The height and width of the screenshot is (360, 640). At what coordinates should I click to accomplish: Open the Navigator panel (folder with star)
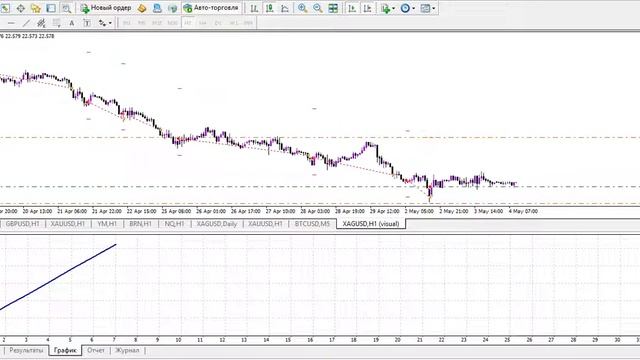click(36, 8)
